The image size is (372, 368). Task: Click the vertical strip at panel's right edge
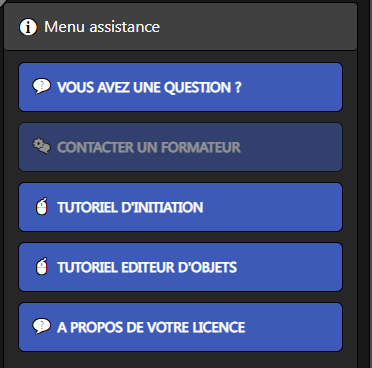click(362, 184)
